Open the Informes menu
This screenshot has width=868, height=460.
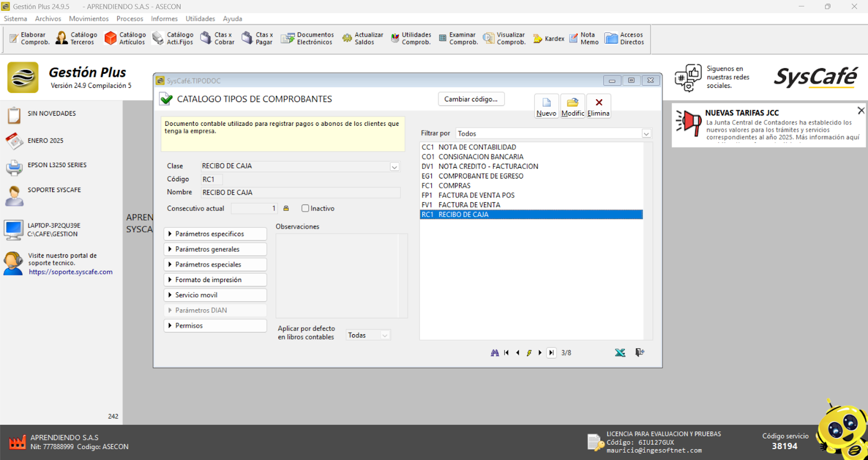tap(164, 18)
